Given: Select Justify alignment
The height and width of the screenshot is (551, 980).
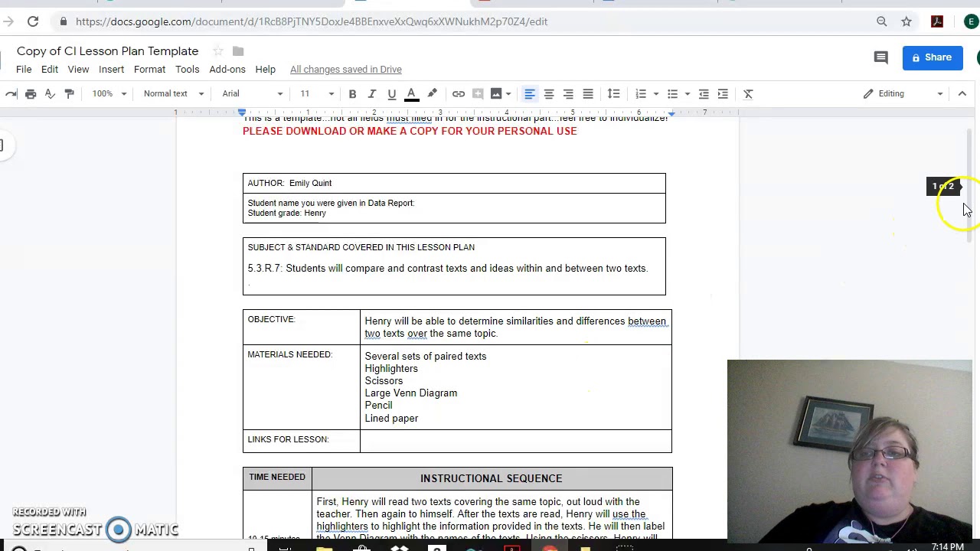Looking at the screenshot, I should pos(588,93).
